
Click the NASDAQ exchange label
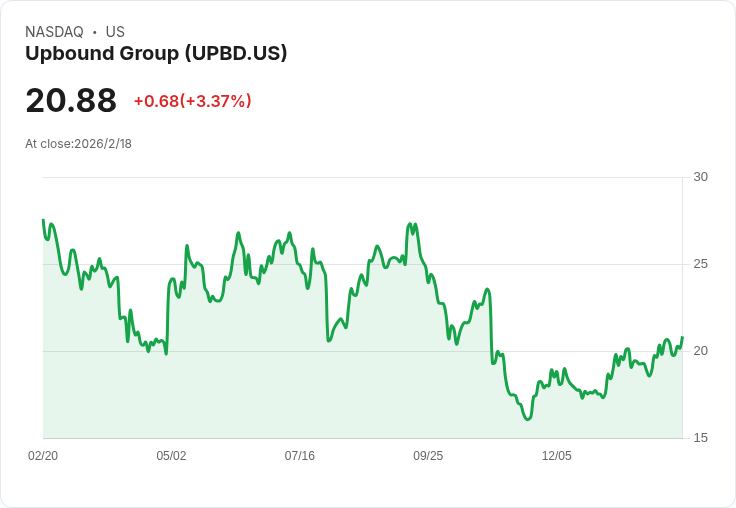[x=54, y=32]
